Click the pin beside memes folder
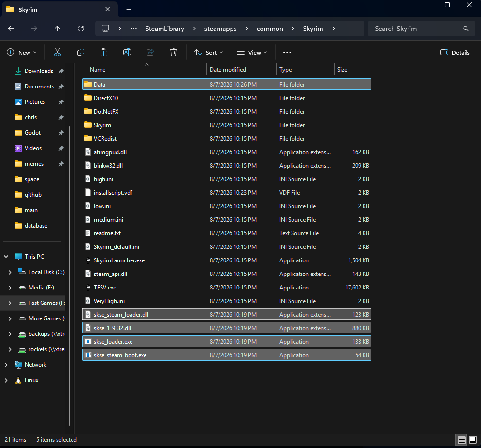Image resolution: width=481 pixels, height=448 pixels. pos(61,164)
